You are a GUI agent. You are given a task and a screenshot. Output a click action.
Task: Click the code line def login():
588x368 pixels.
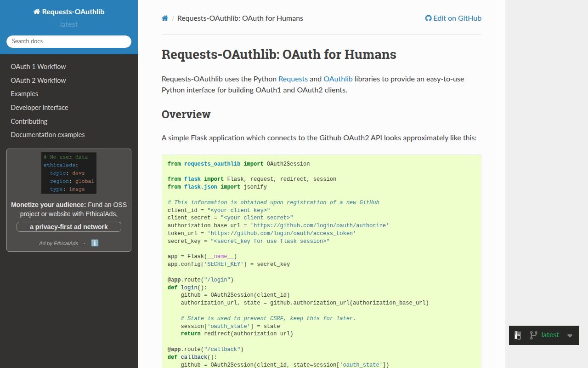coord(187,287)
